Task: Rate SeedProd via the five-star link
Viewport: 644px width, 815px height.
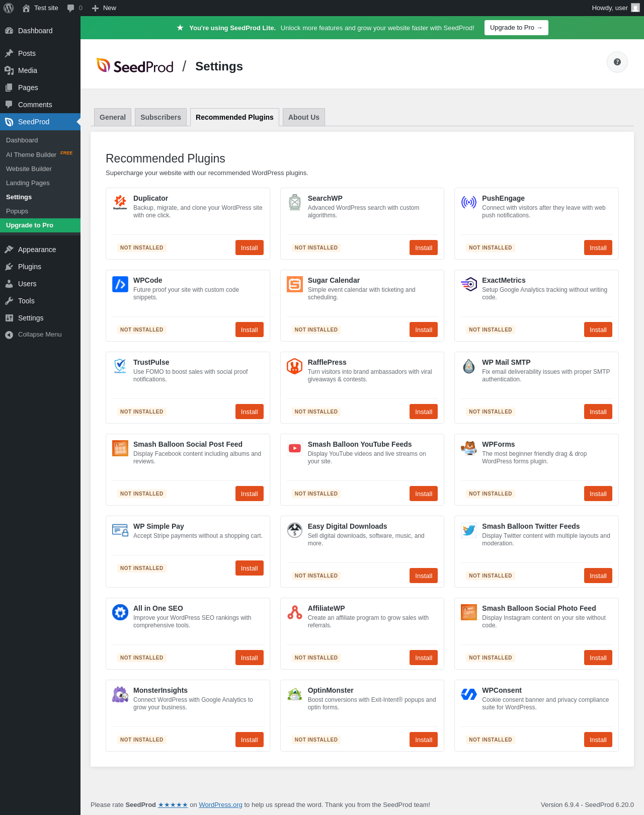Action: click(x=173, y=805)
